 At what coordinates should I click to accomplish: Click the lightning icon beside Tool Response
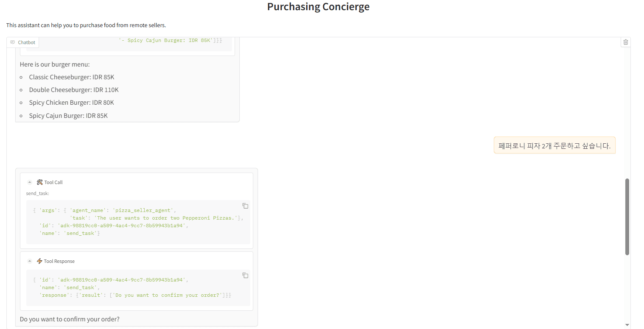[39, 261]
